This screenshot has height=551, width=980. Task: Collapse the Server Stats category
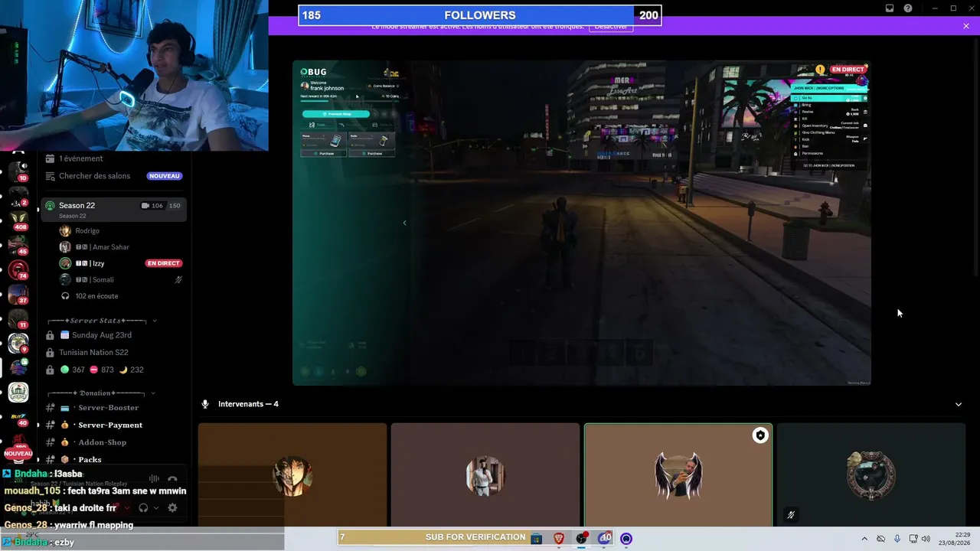coord(101,321)
